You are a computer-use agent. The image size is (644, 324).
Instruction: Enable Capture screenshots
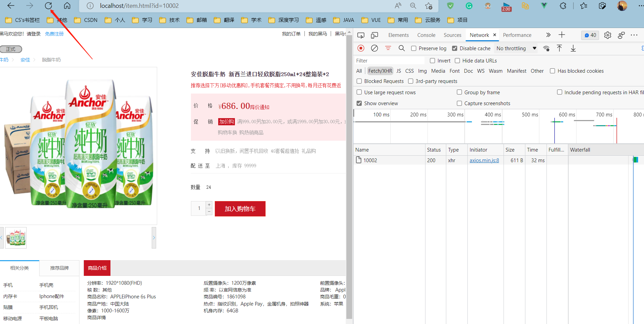tap(459, 103)
